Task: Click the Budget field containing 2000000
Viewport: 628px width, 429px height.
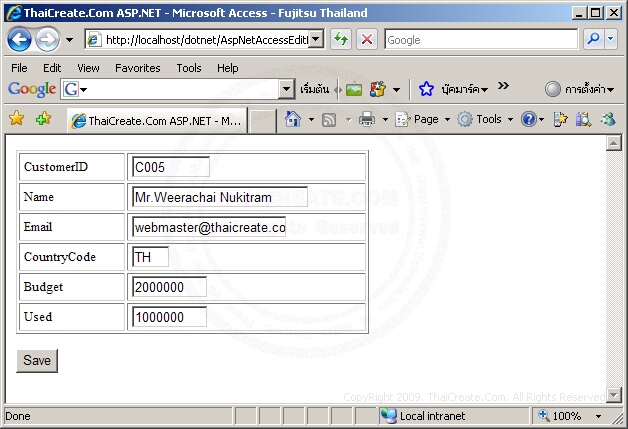Action: (x=169, y=287)
